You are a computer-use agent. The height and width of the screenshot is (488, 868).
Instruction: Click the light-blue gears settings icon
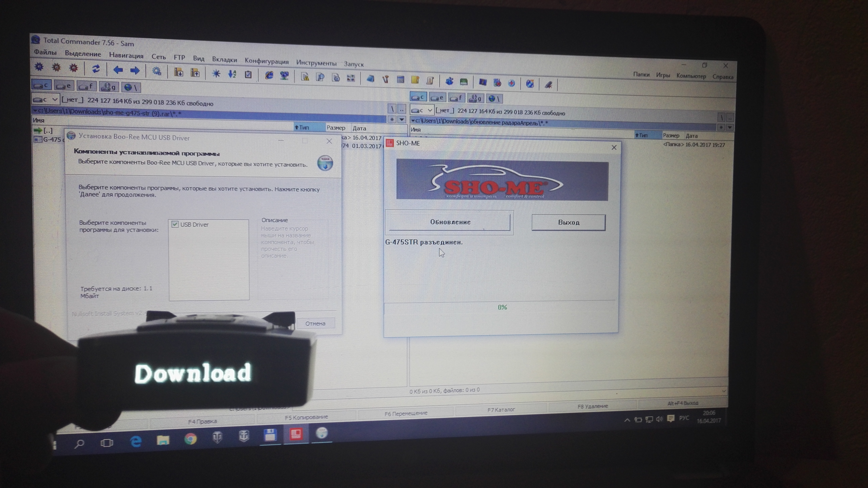[x=157, y=71]
